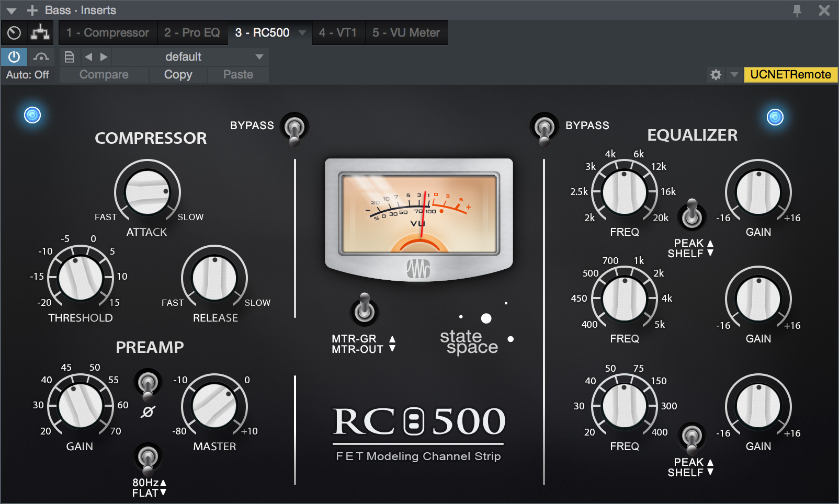The height and width of the screenshot is (504, 839).
Task: Switch to the 1 - Compressor tab
Action: [x=108, y=32]
